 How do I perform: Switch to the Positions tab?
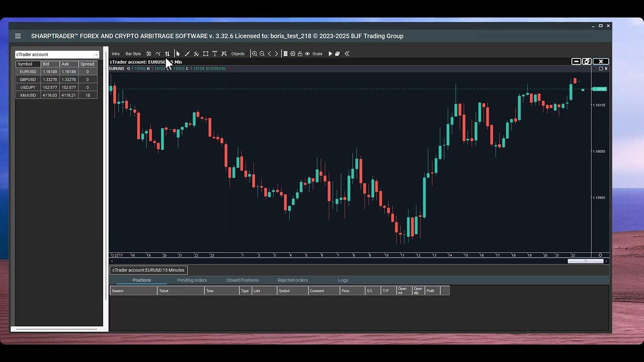coord(141,280)
